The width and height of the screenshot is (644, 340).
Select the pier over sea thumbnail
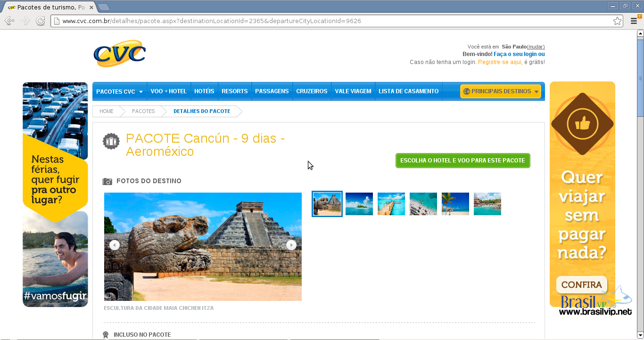[391, 204]
